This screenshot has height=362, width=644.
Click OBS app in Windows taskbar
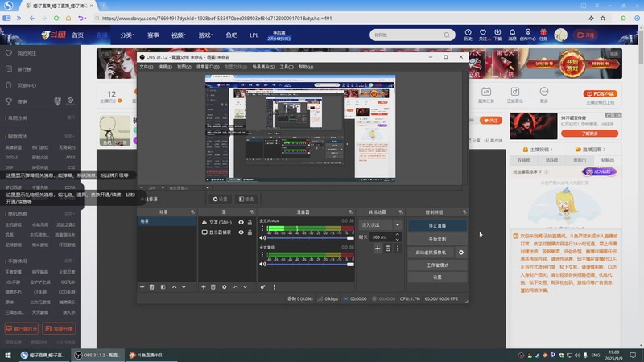(98, 355)
